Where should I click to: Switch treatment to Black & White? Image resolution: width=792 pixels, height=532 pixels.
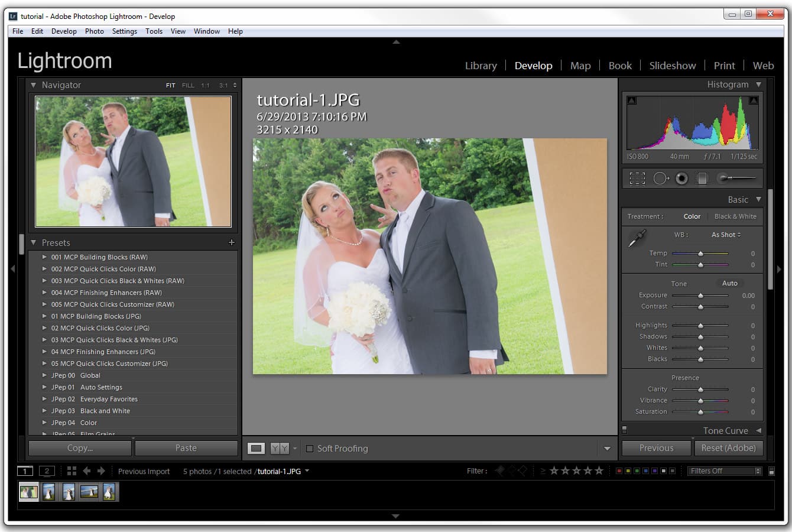(735, 216)
